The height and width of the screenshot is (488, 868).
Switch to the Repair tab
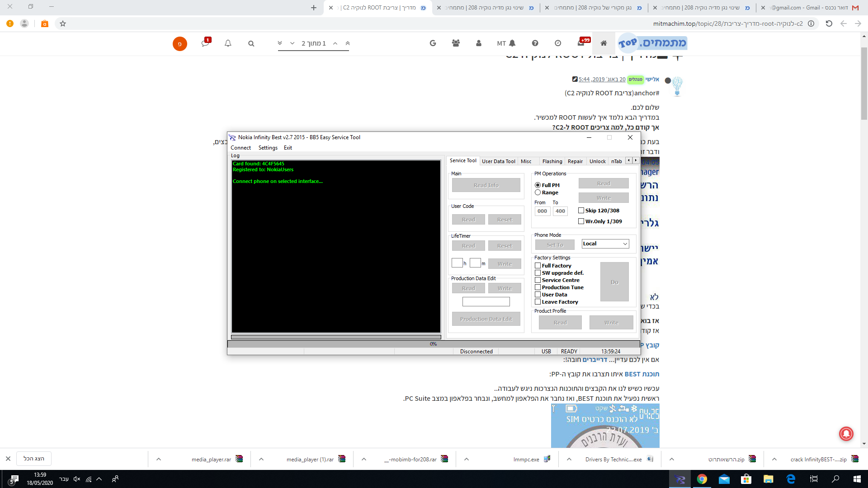click(x=575, y=161)
